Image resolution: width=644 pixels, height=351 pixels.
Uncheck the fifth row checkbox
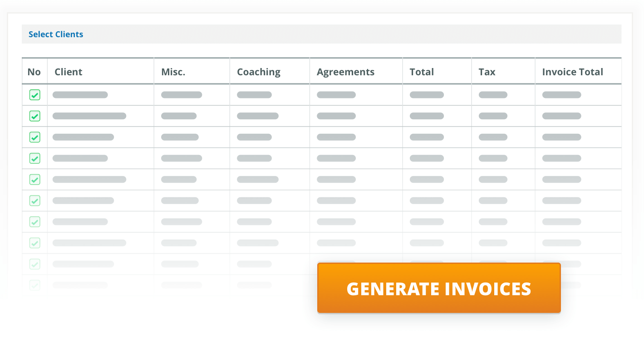tap(34, 180)
